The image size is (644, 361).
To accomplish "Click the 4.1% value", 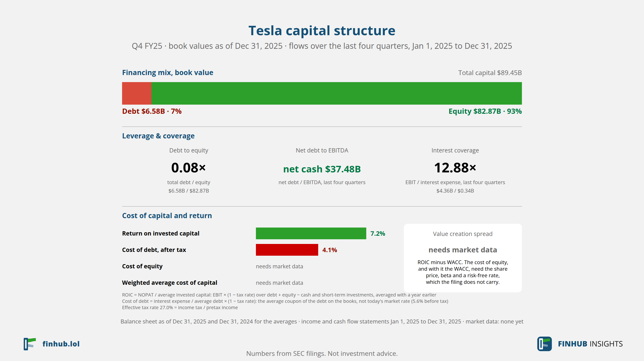I will [330, 250].
